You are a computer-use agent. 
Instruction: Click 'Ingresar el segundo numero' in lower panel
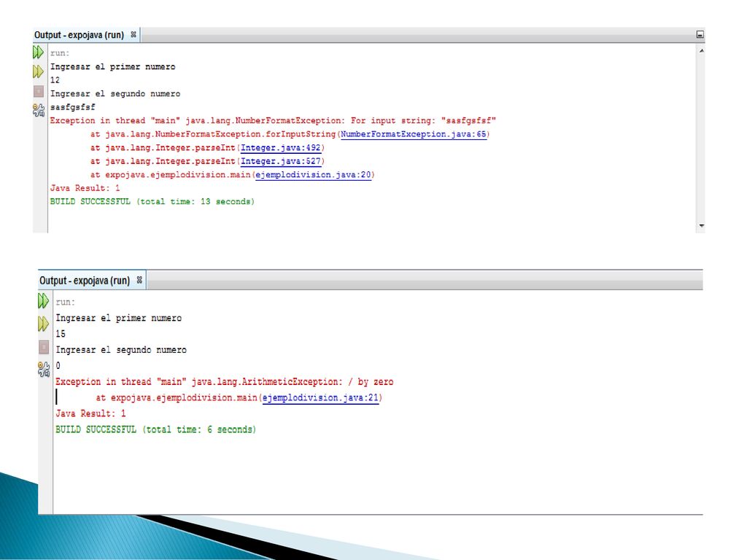coord(121,350)
